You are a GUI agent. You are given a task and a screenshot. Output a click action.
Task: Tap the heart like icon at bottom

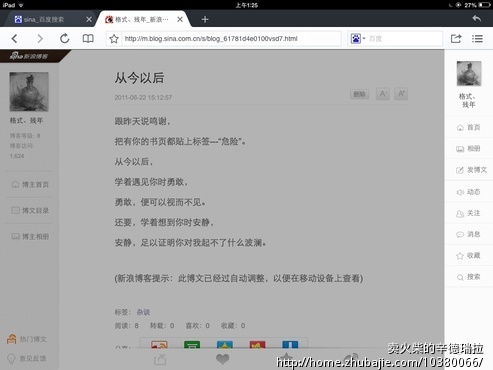pyautogui.click(x=223, y=359)
